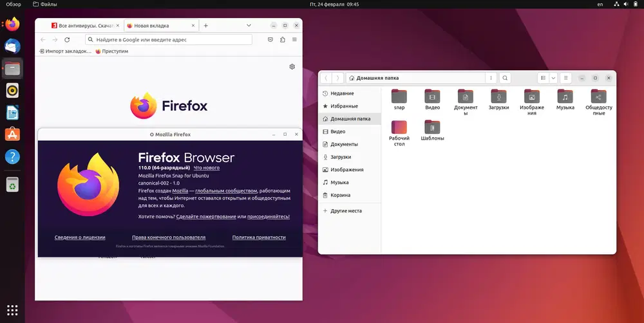Select Избранные in Files sidebar

350,106
